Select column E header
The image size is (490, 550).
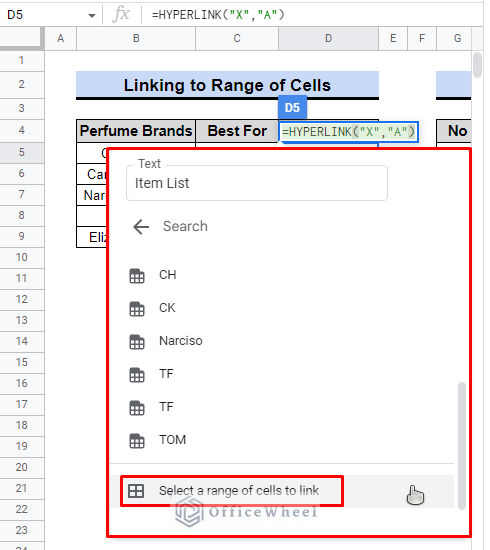[x=393, y=38]
